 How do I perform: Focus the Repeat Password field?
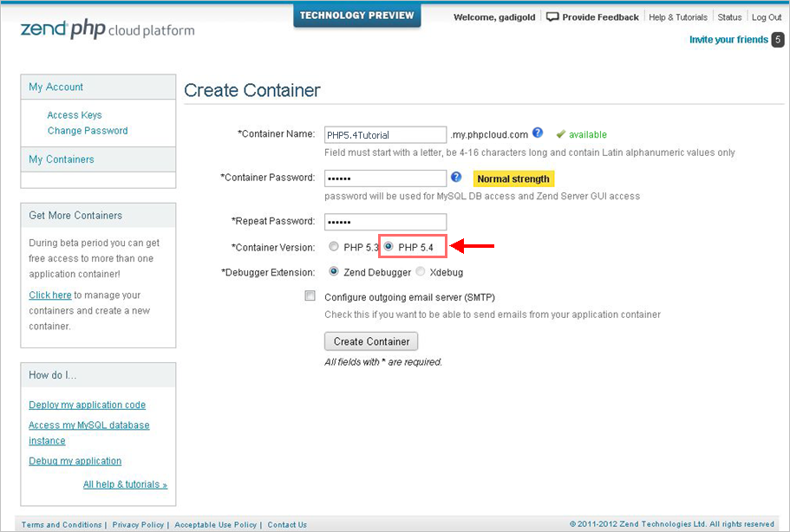point(385,222)
